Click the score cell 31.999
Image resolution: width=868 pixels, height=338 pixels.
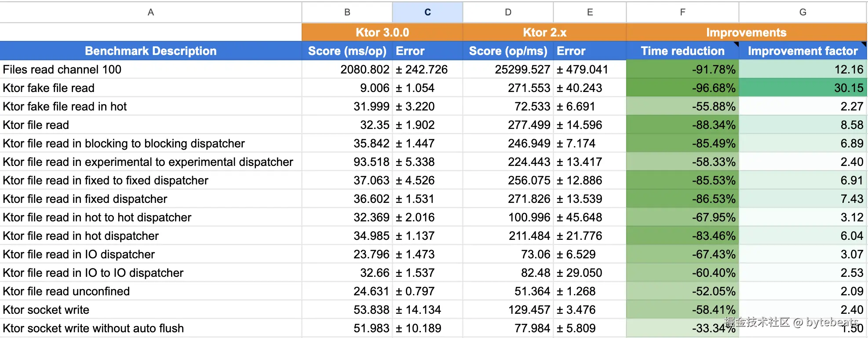point(347,107)
